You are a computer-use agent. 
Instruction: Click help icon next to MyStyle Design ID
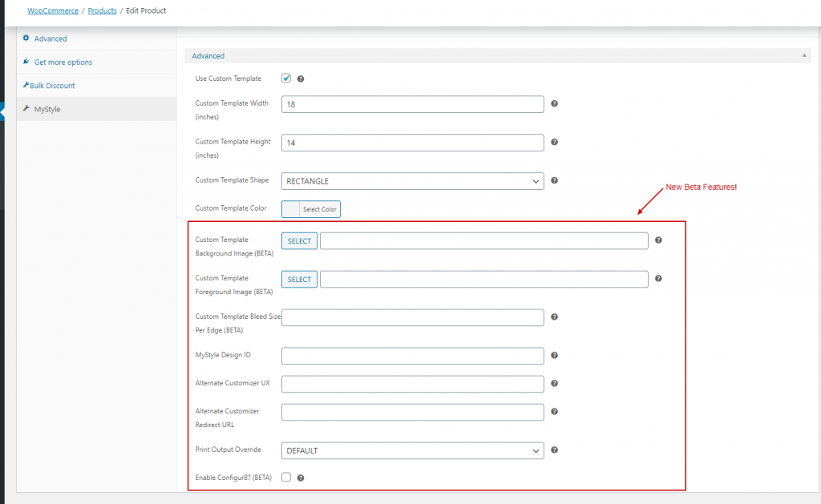[x=554, y=356]
